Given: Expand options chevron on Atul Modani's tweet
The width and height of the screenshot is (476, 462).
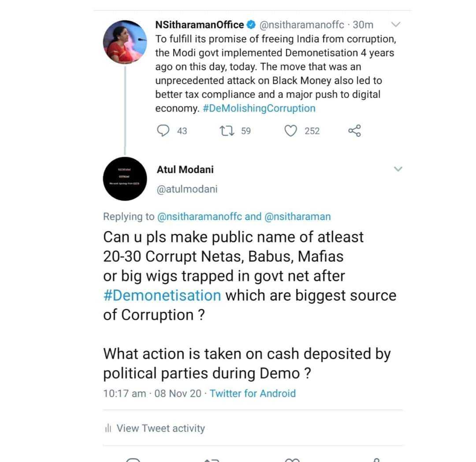Looking at the screenshot, I should [x=398, y=169].
